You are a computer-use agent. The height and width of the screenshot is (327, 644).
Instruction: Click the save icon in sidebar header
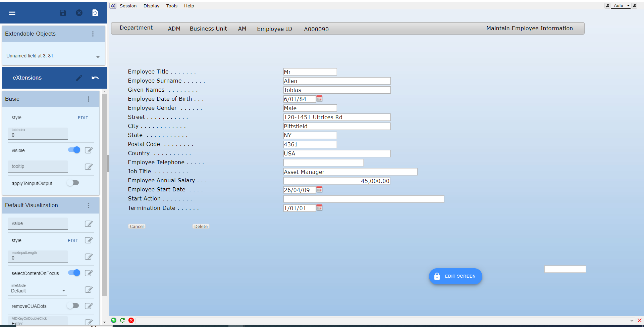[x=63, y=13]
